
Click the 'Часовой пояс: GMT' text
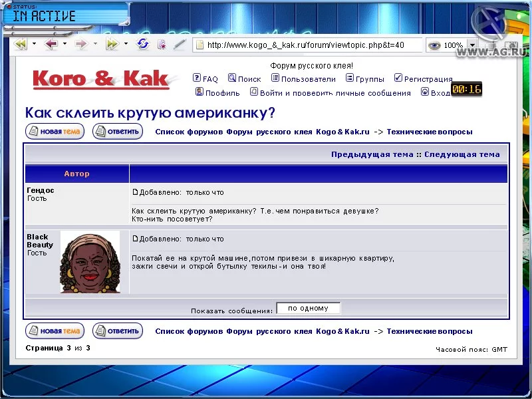(471, 350)
